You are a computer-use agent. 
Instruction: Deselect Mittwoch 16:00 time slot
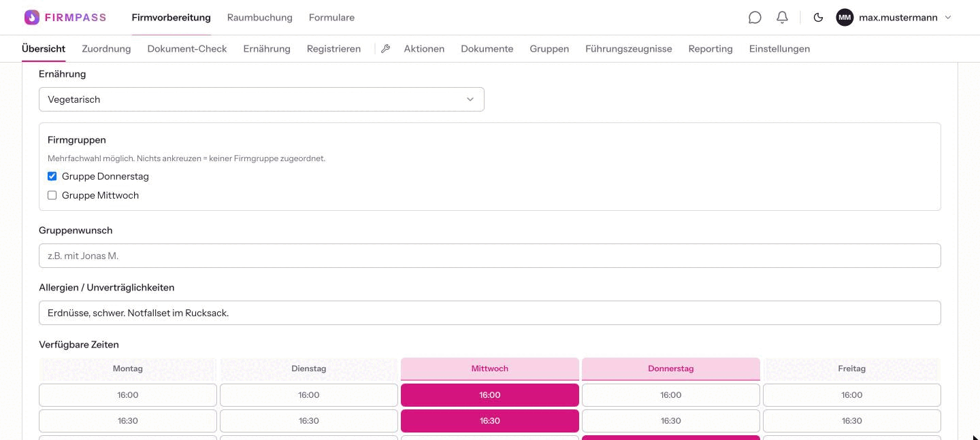pyautogui.click(x=490, y=395)
